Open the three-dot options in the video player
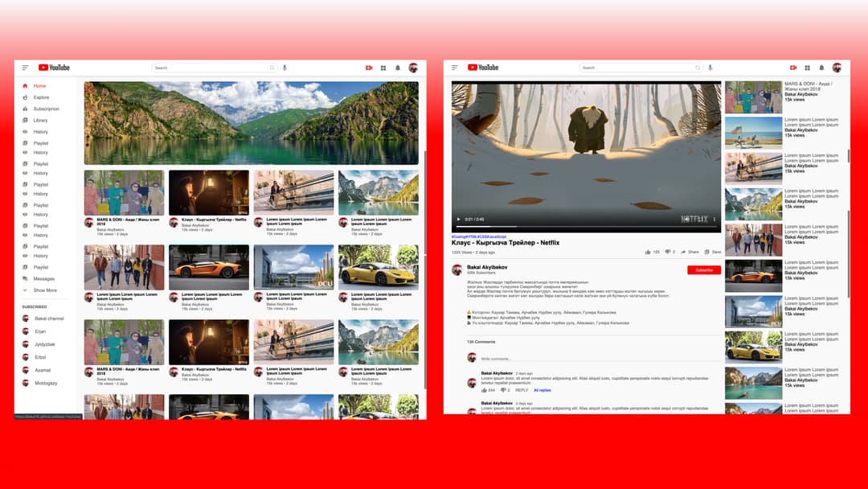Screen dimensions: 868x489 click(714, 220)
